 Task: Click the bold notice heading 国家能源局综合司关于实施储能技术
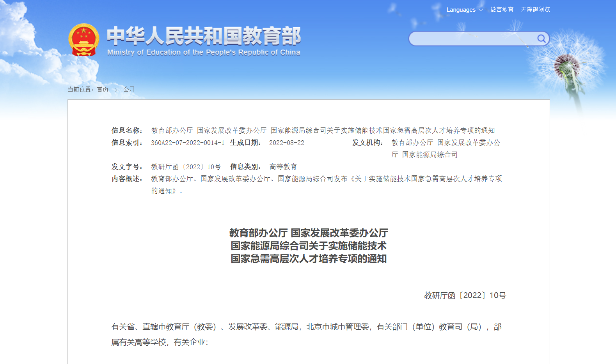(x=309, y=246)
